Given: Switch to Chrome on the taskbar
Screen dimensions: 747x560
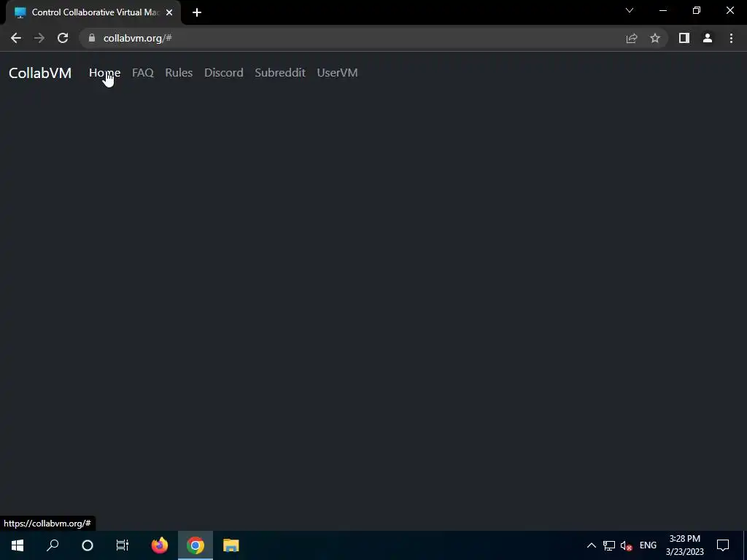Looking at the screenshot, I should [x=196, y=545].
